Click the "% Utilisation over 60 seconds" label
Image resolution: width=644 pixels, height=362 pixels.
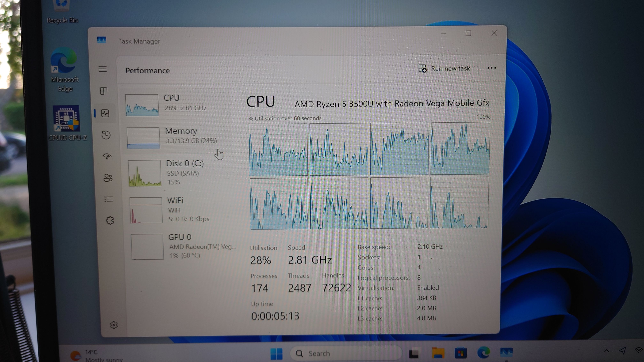(285, 118)
